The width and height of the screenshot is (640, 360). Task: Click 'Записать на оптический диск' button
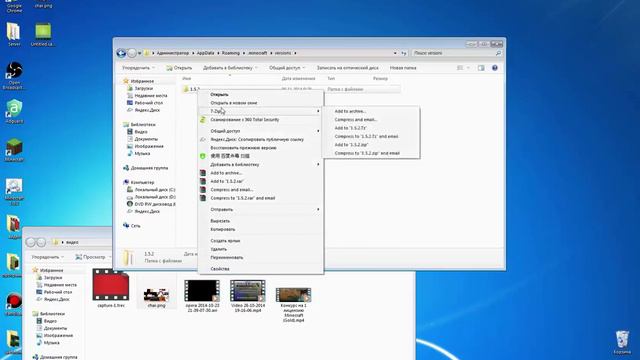[x=347, y=68]
